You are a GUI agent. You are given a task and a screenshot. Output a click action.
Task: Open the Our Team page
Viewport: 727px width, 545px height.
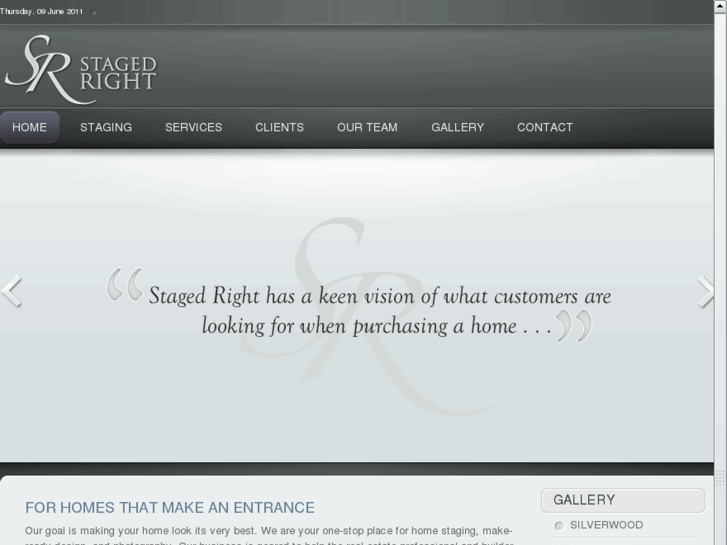[367, 128]
